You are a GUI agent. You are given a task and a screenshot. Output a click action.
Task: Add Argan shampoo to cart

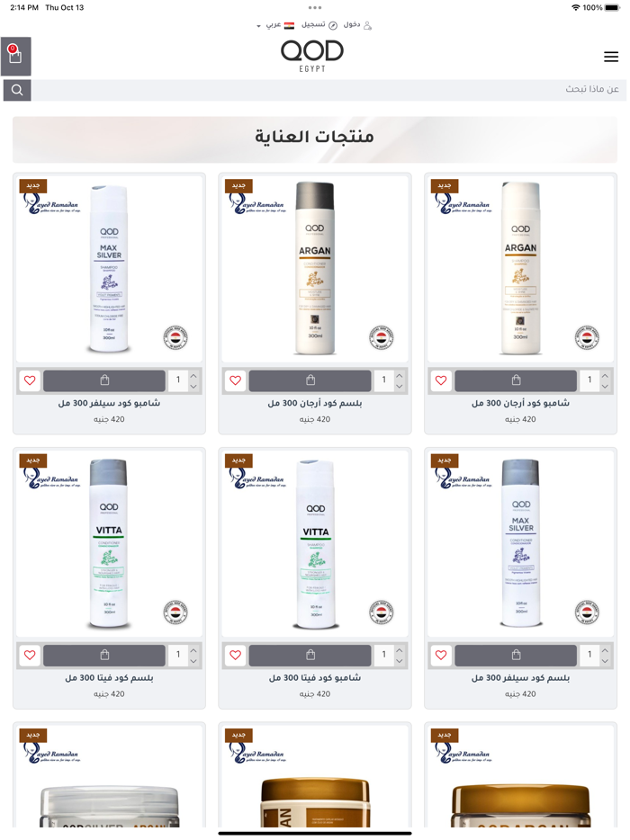(516, 380)
